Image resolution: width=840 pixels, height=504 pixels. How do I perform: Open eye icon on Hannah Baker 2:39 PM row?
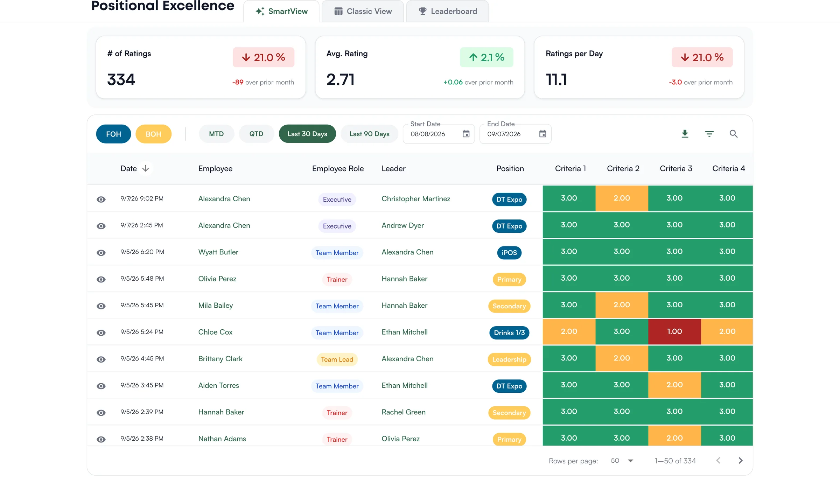(x=101, y=413)
